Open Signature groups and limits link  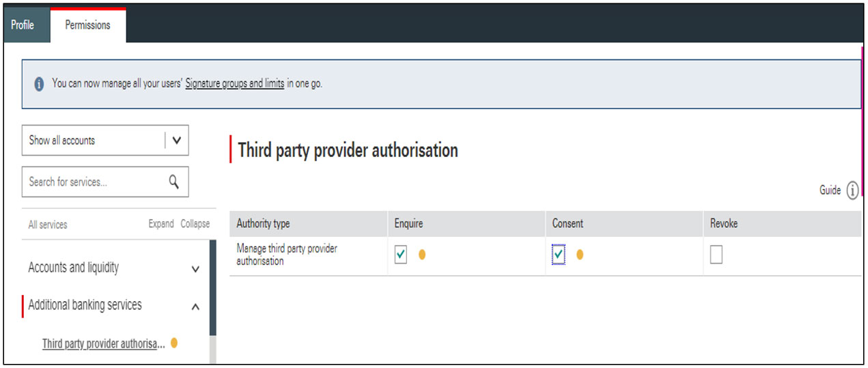tap(234, 84)
